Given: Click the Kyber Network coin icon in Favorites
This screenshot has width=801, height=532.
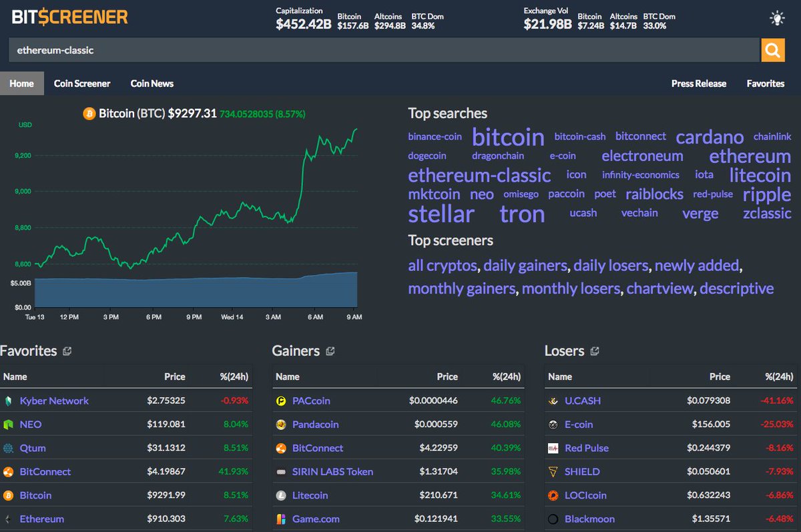Looking at the screenshot, I should coord(9,401).
